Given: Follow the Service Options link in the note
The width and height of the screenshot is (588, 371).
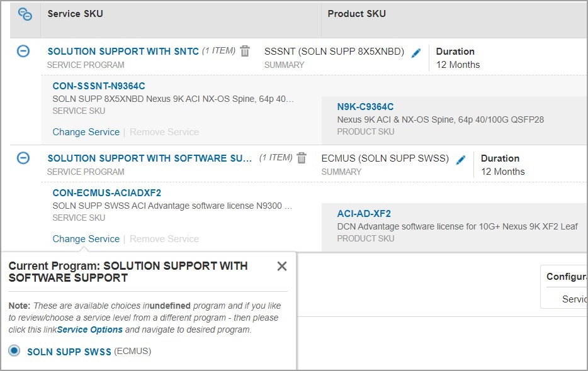Looking at the screenshot, I should pyautogui.click(x=90, y=329).
